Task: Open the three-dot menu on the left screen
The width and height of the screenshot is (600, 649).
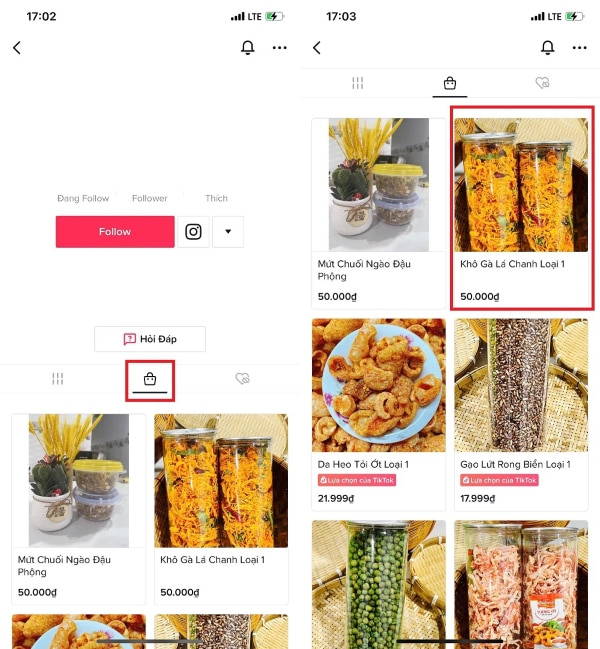Action: pyautogui.click(x=280, y=48)
